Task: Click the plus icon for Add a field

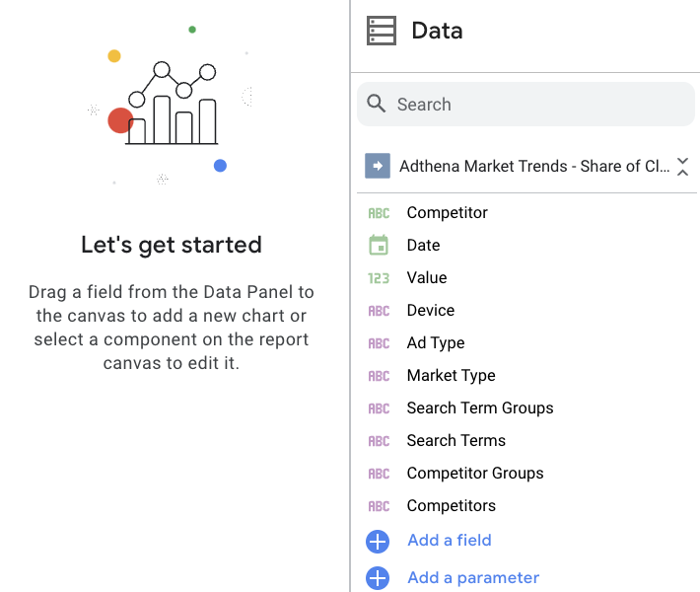Action: pos(378,542)
